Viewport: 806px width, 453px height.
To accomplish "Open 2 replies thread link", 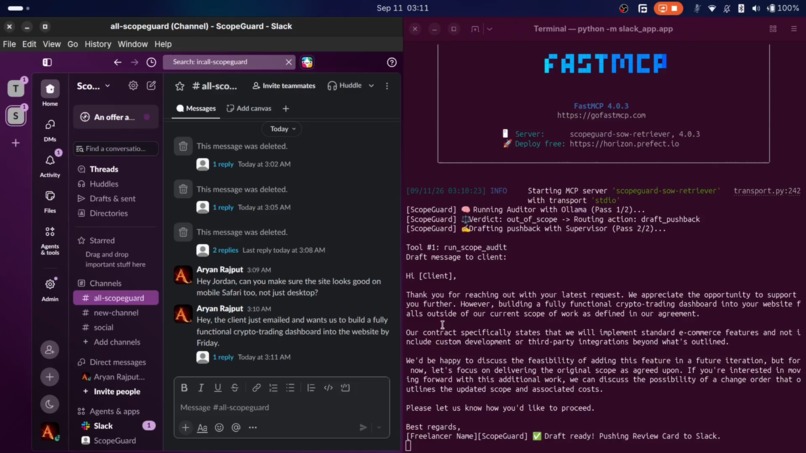I will [x=225, y=250].
